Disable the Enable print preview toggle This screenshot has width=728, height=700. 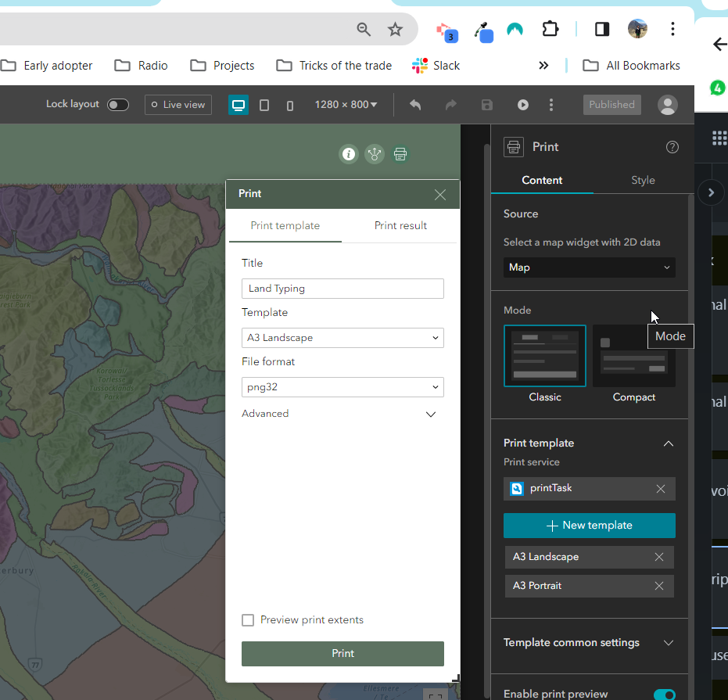click(x=664, y=694)
